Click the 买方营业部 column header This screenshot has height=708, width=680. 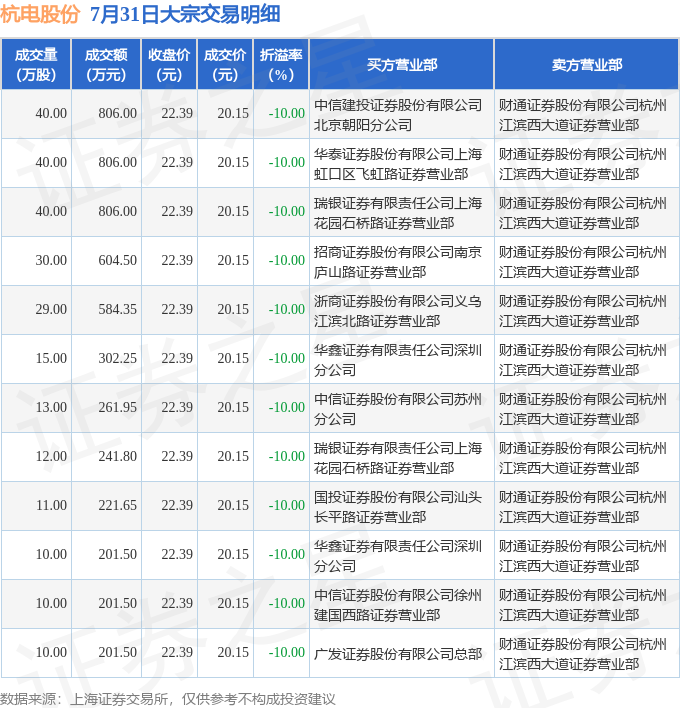point(401,64)
